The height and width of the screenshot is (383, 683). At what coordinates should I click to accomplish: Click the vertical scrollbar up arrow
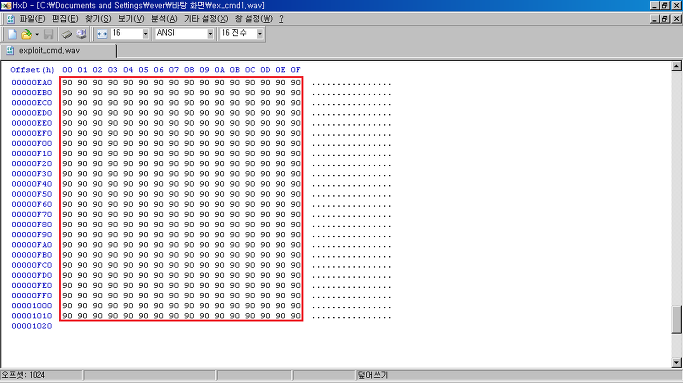click(676, 66)
